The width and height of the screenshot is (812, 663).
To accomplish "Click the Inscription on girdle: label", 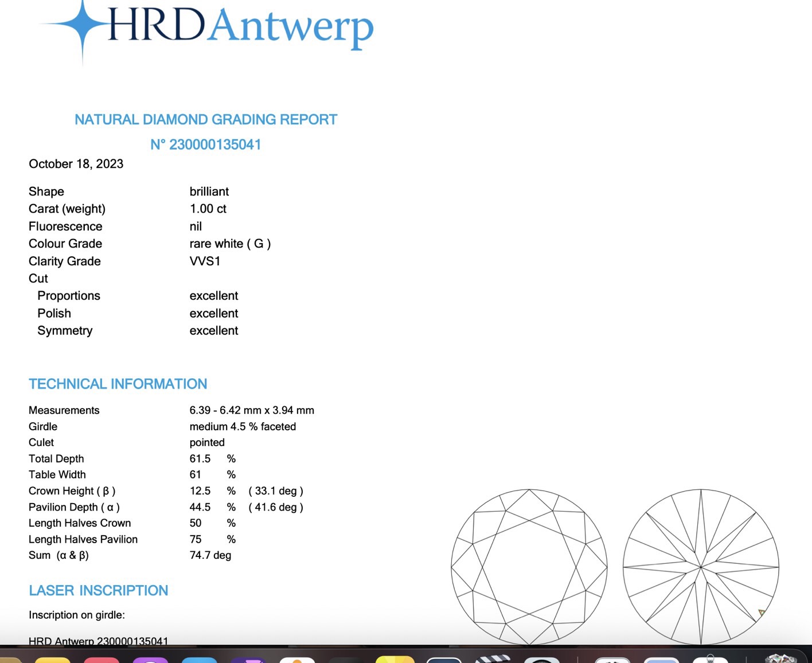I will click(77, 615).
